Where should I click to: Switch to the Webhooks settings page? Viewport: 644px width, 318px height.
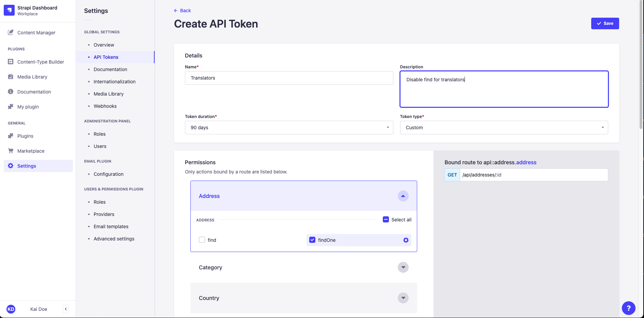(105, 106)
